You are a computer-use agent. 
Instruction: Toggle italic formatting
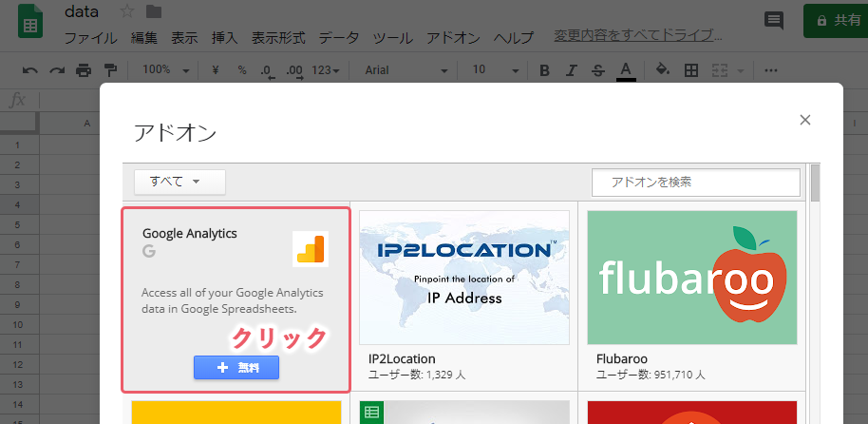tap(572, 70)
